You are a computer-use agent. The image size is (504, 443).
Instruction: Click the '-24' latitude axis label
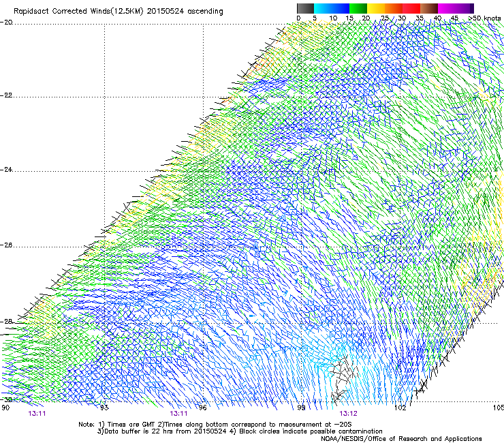point(6,170)
